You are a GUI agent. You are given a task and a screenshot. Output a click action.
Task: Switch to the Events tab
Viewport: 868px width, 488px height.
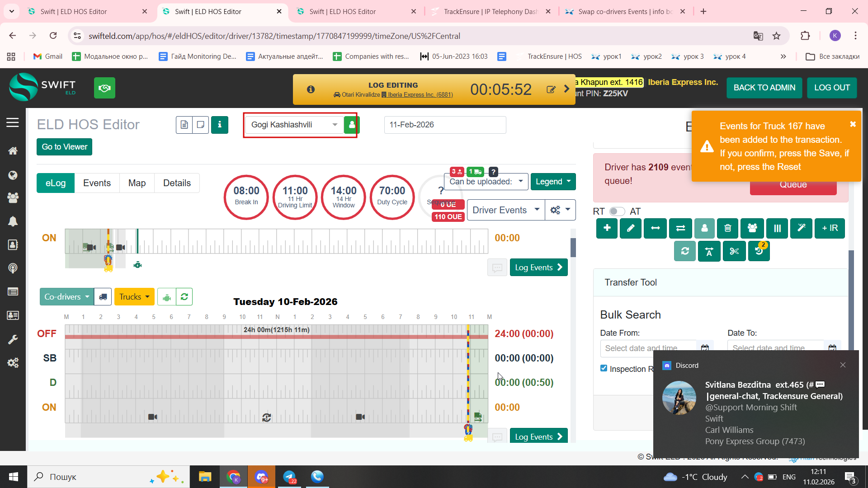97,183
